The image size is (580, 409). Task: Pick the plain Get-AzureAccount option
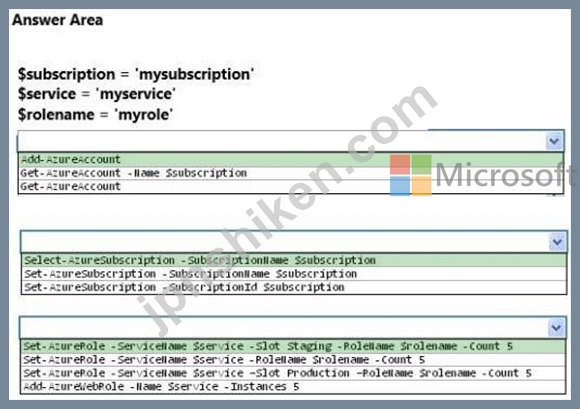tap(291, 186)
